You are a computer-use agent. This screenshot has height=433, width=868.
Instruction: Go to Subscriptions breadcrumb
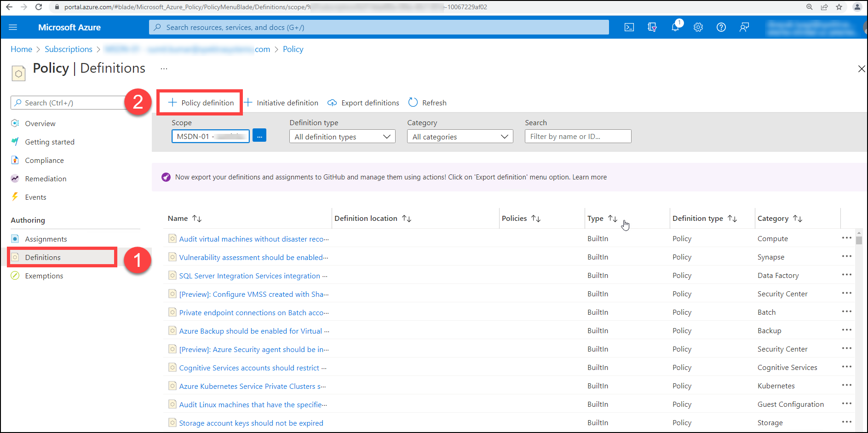69,49
